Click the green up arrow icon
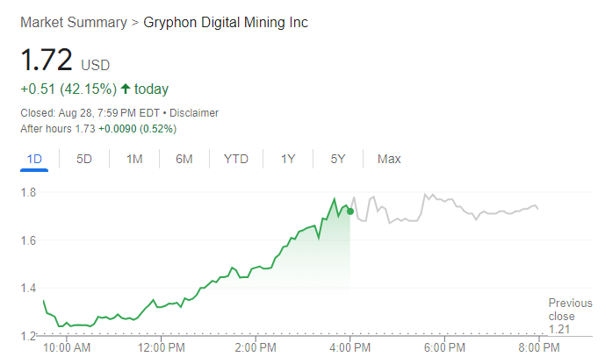 [x=126, y=89]
